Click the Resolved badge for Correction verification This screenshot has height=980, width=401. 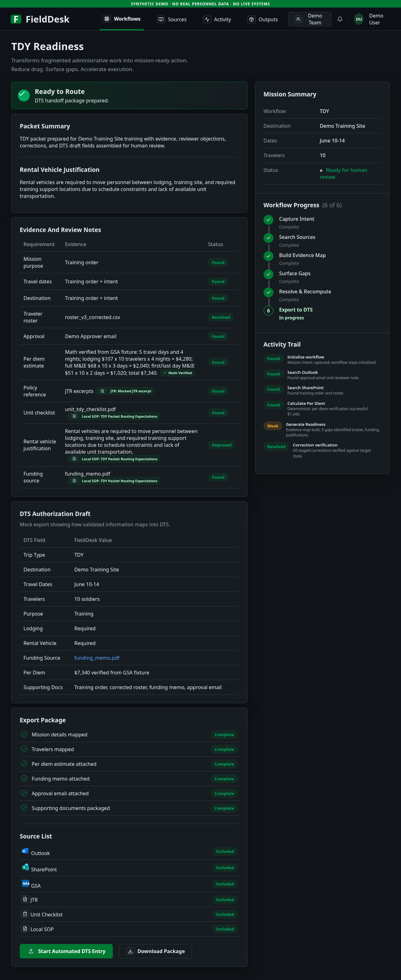[276, 446]
